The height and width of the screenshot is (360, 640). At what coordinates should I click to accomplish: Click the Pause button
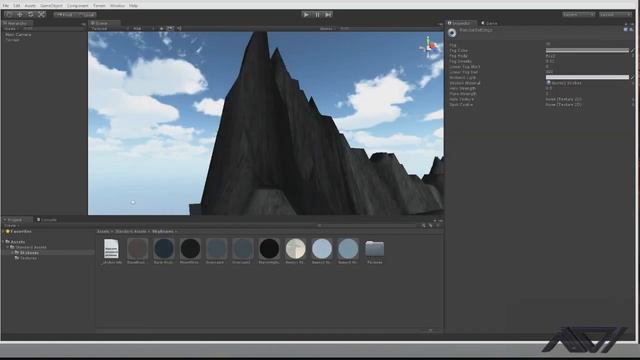(x=317, y=14)
